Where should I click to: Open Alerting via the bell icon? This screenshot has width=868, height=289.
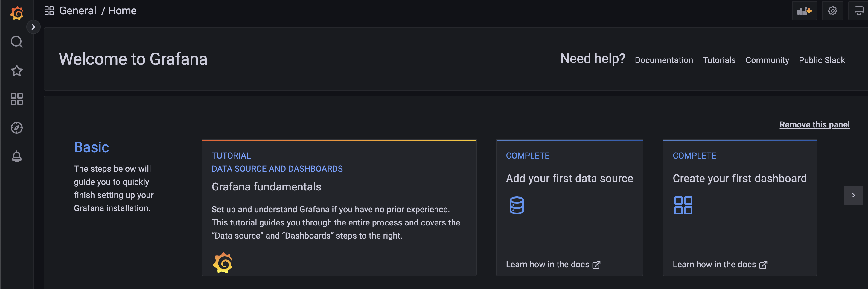[x=17, y=156]
